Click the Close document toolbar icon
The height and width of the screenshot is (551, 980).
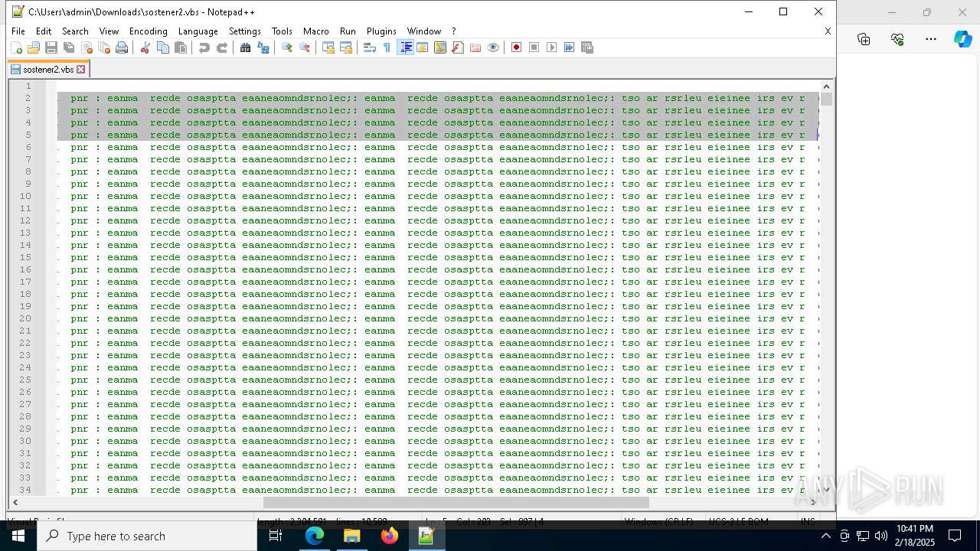[x=87, y=47]
